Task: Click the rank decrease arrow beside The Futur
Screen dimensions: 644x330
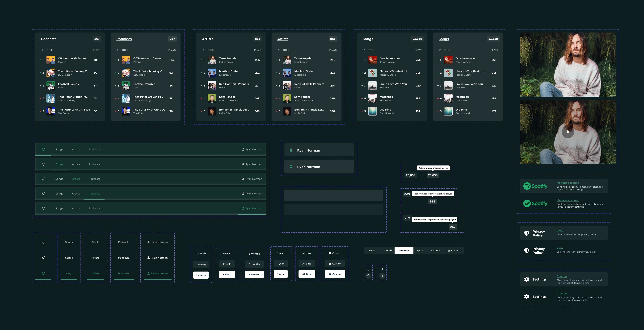Action: [x=40, y=111]
